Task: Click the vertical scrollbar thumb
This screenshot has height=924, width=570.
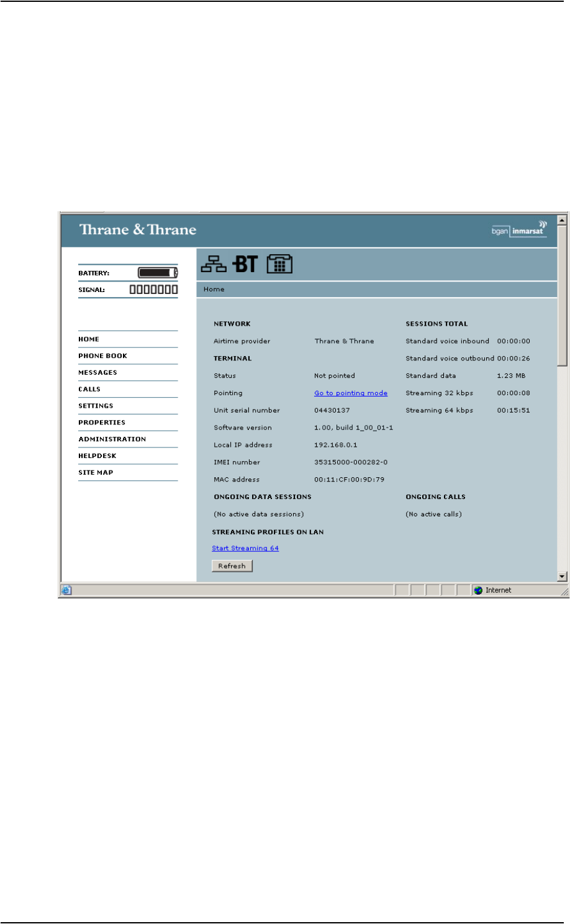Action: tap(563, 296)
